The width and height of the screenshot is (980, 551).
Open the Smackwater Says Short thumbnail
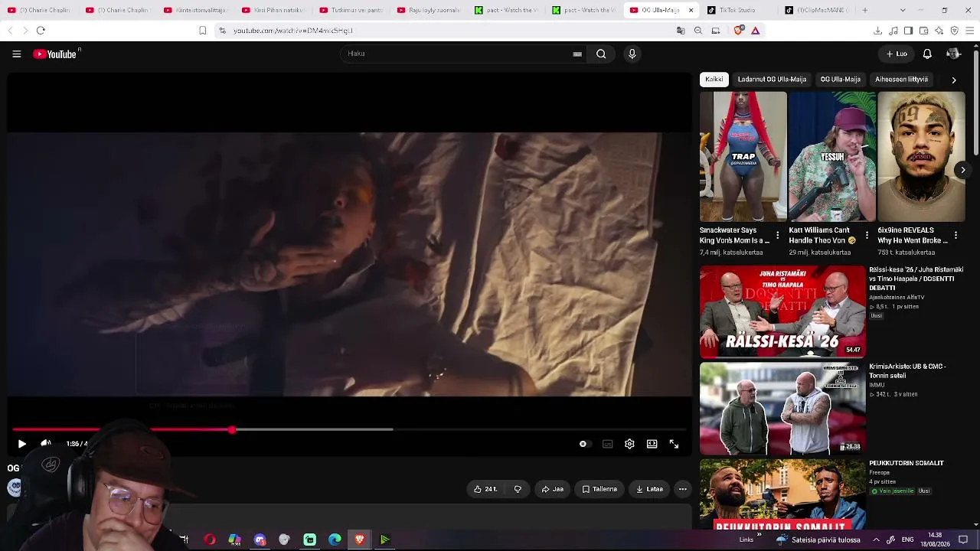(x=743, y=157)
